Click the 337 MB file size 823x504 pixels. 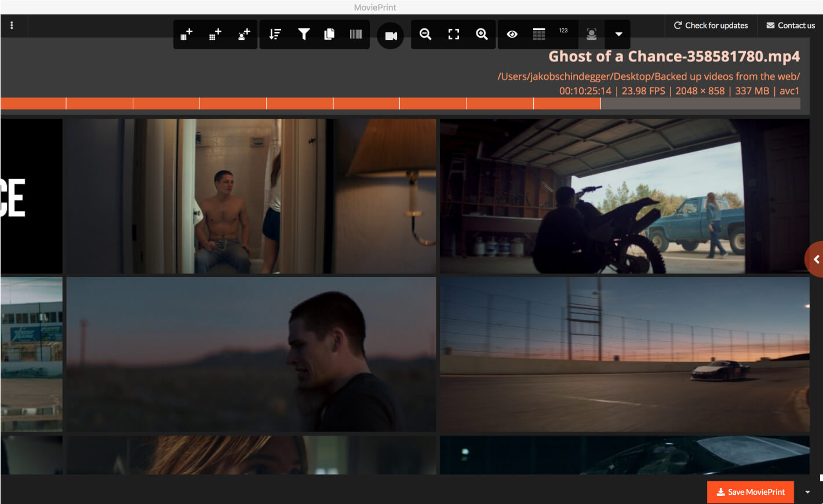(x=752, y=91)
